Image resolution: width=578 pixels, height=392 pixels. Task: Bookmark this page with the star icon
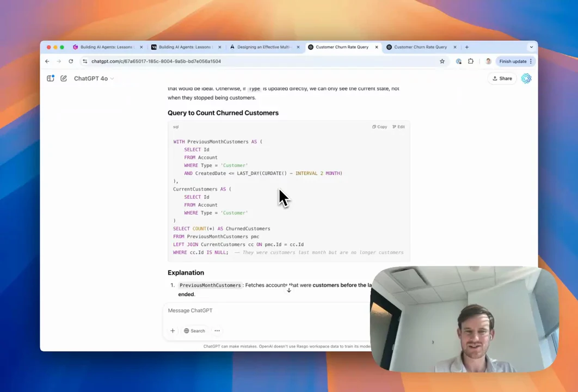tap(442, 61)
